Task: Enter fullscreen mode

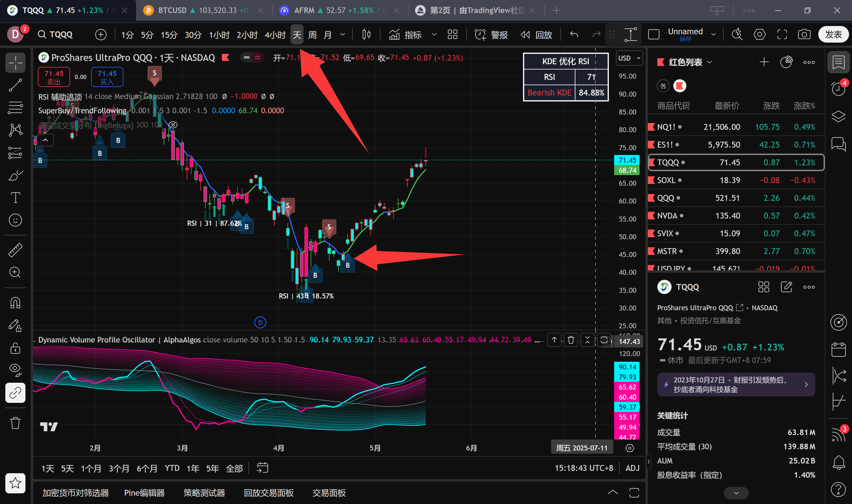Action: (782, 35)
